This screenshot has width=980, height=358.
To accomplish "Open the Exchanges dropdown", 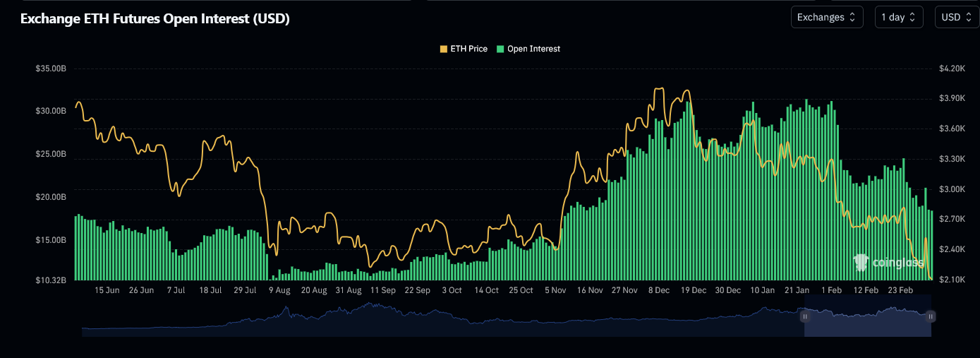I will 826,17.
